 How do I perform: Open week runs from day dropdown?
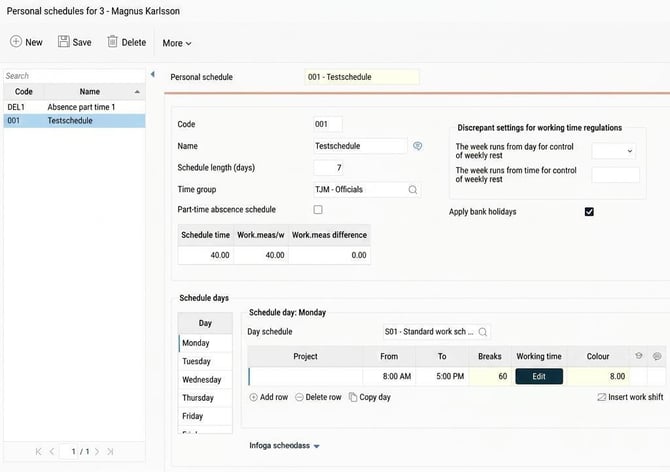tap(614, 151)
